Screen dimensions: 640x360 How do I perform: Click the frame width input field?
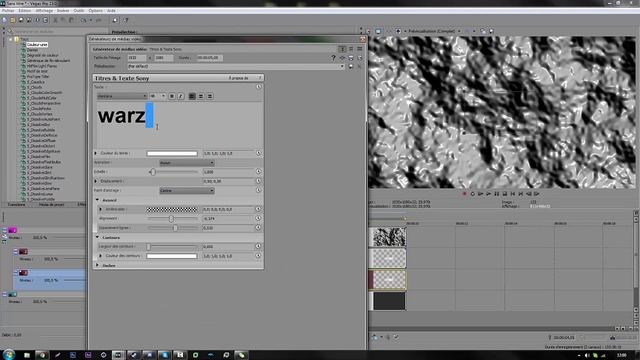click(137, 58)
